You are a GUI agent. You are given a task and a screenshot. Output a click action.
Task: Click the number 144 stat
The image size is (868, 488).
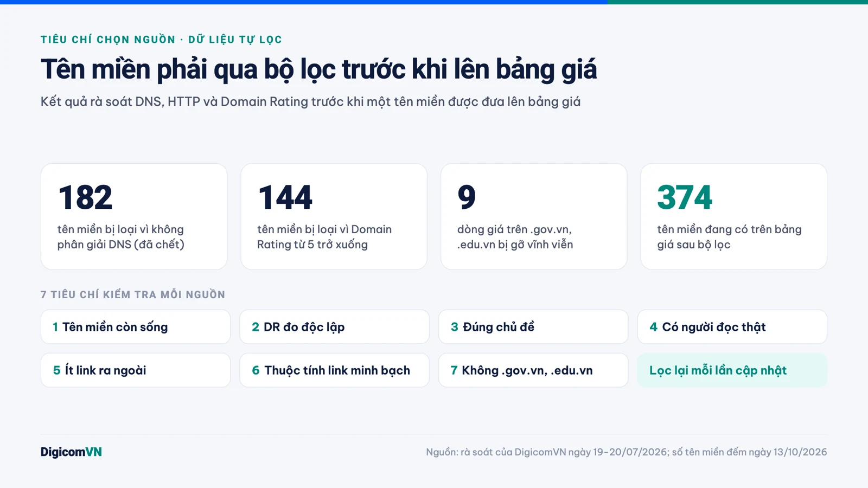coord(285,197)
